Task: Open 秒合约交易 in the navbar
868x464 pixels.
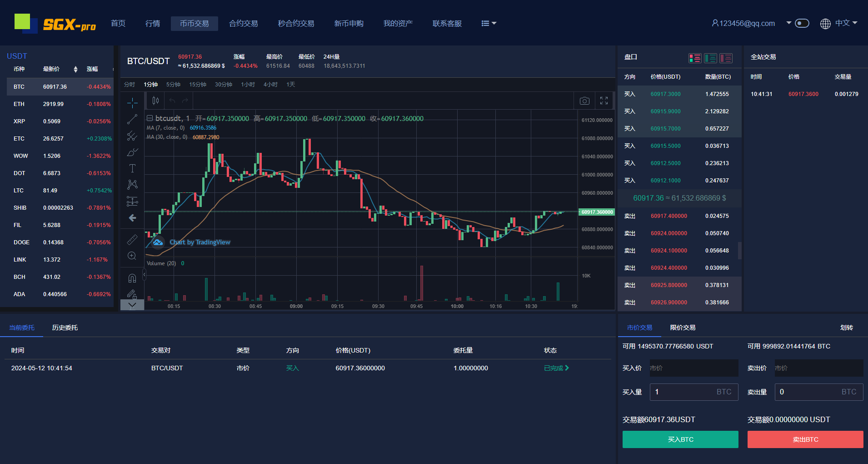Action: (296, 23)
